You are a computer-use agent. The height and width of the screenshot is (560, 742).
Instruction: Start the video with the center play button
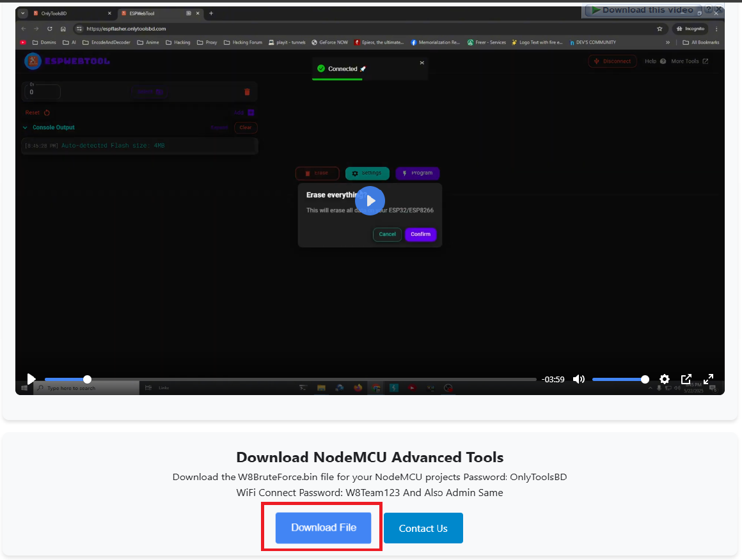click(x=370, y=201)
